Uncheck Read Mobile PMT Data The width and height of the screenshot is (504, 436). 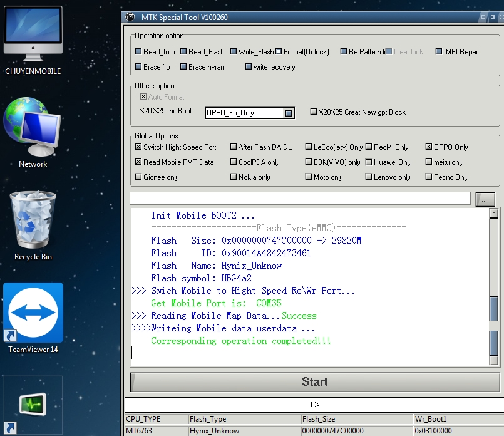(138, 162)
